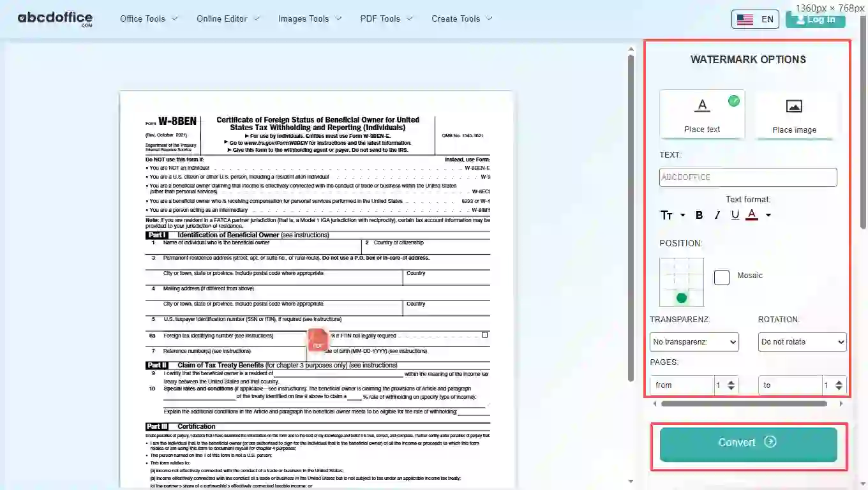The image size is (868, 490).
Task: Open the Create Tools menu
Action: tap(461, 19)
